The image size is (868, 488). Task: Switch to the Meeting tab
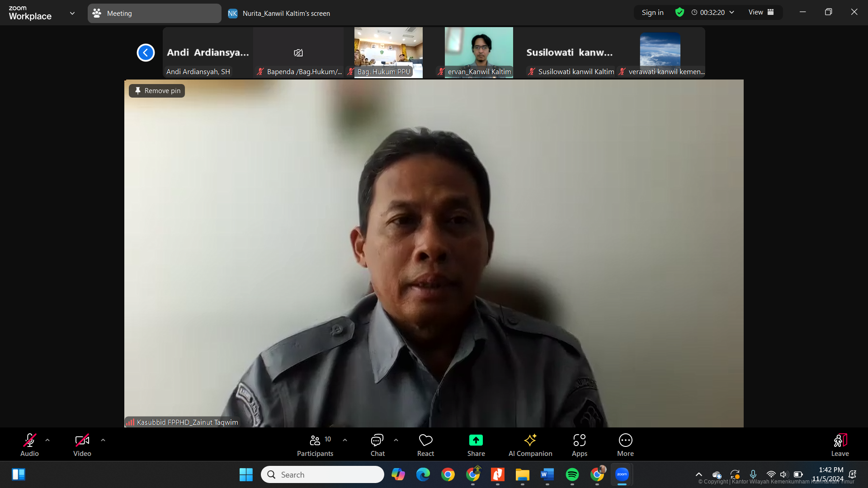point(154,14)
